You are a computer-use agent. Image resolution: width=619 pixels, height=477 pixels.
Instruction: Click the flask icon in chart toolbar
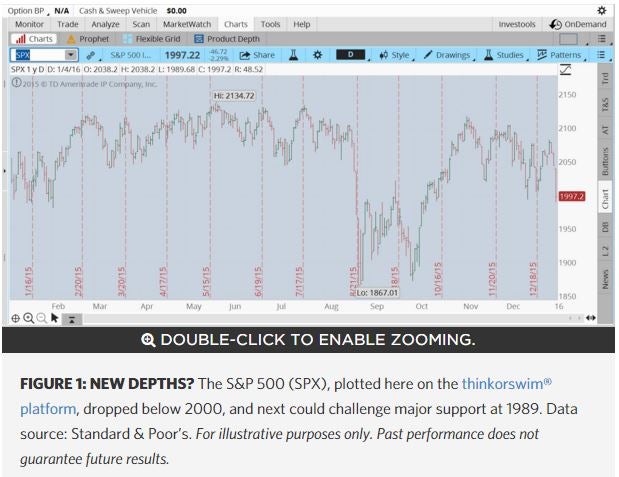[293, 55]
